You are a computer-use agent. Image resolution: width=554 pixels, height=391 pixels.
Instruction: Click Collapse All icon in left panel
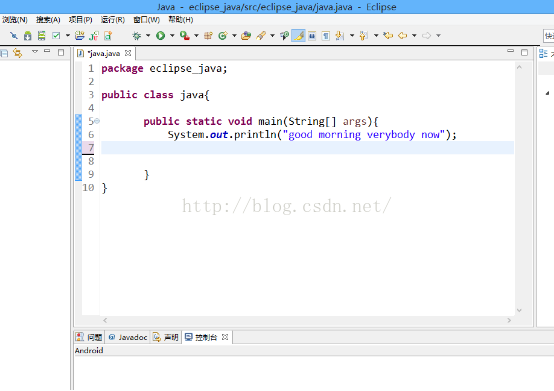(4, 53)
